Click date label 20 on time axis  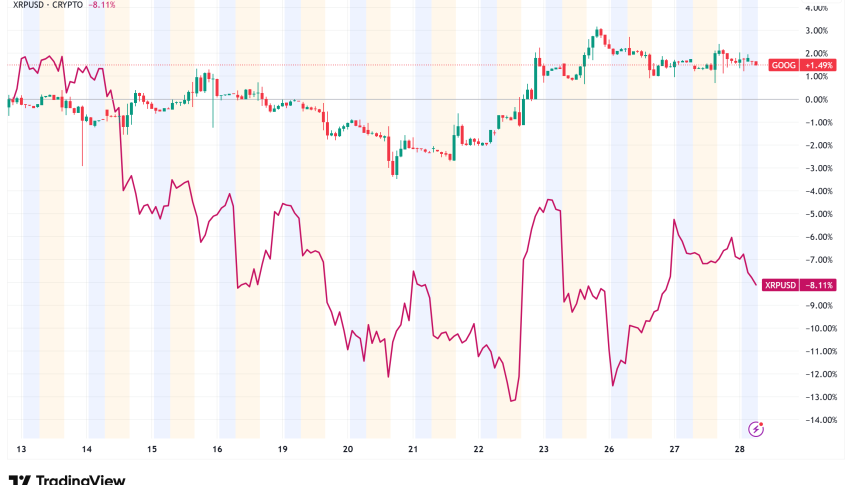coord(348,449)
